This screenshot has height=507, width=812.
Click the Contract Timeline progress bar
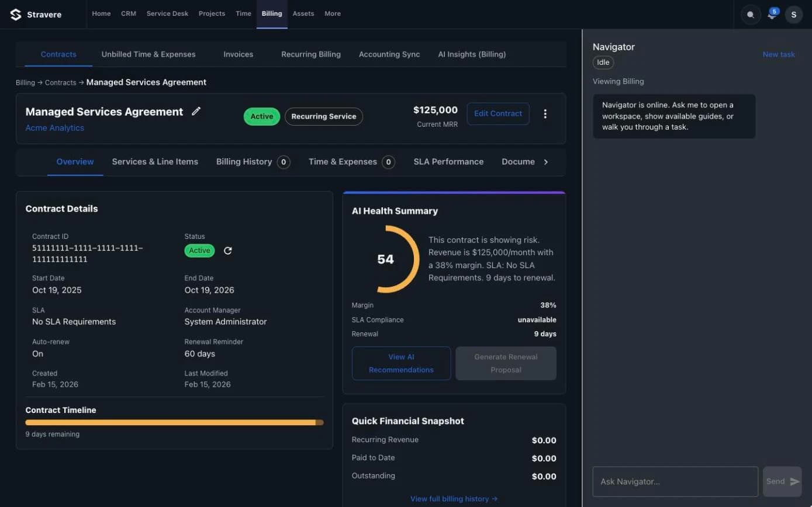174,422
